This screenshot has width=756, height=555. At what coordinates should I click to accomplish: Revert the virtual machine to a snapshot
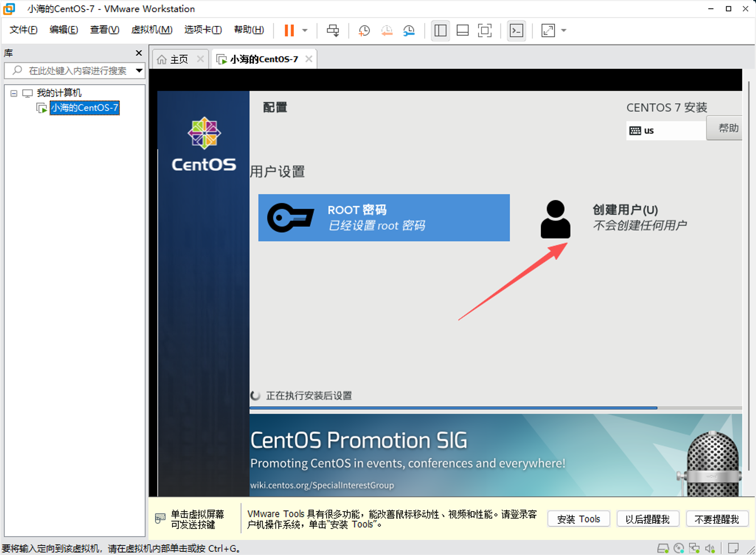[387, 31]
